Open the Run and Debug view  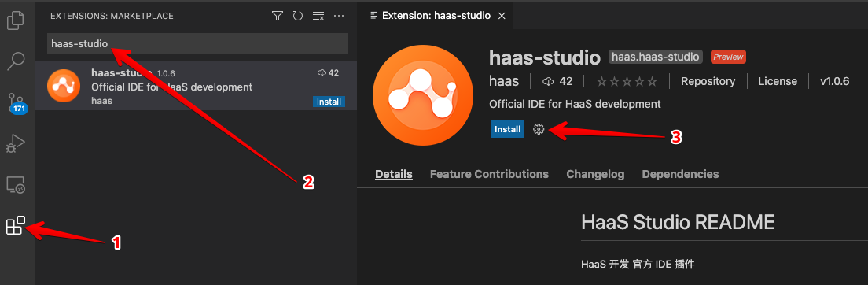click(16, 143)
